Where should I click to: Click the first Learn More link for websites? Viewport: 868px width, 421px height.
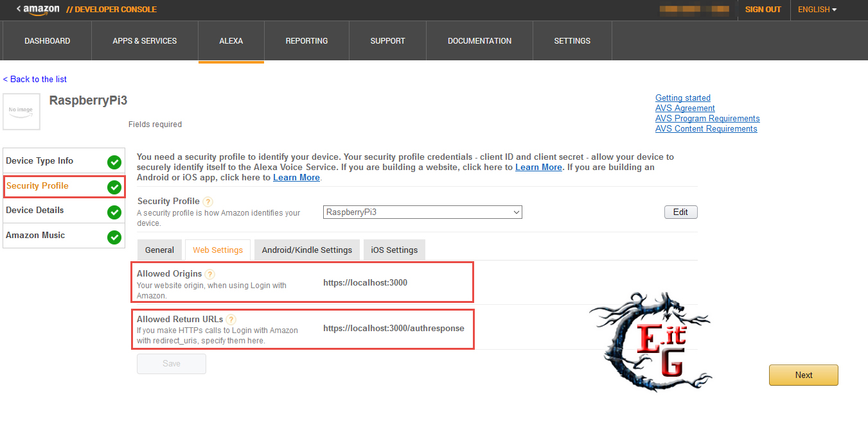538,167
